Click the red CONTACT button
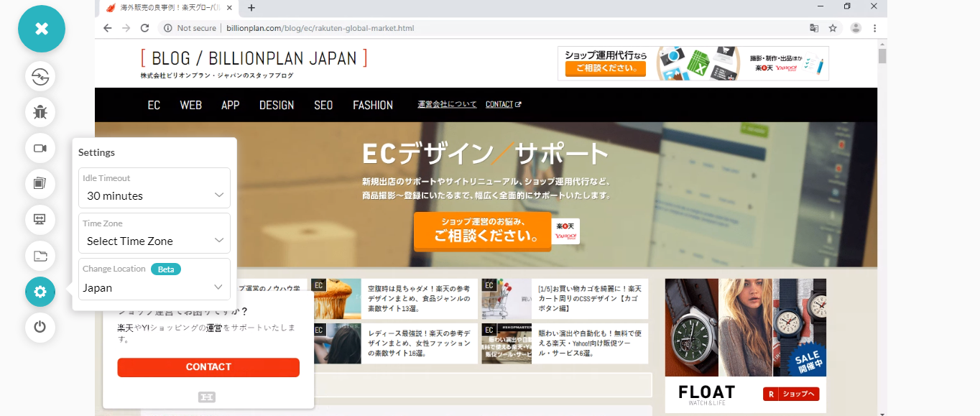980x416 pixels. point(208,367)
